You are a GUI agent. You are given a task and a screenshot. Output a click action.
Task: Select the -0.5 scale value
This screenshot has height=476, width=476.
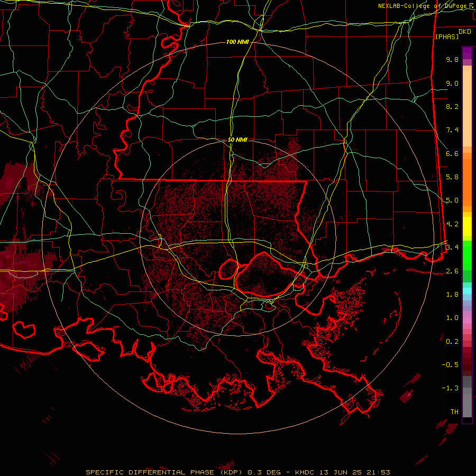[450, 365]
